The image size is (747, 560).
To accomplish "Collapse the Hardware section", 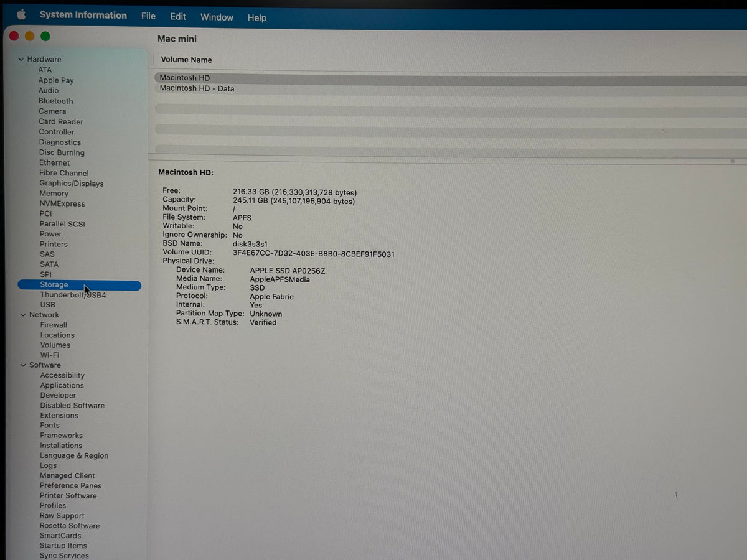I will point(21,60).
